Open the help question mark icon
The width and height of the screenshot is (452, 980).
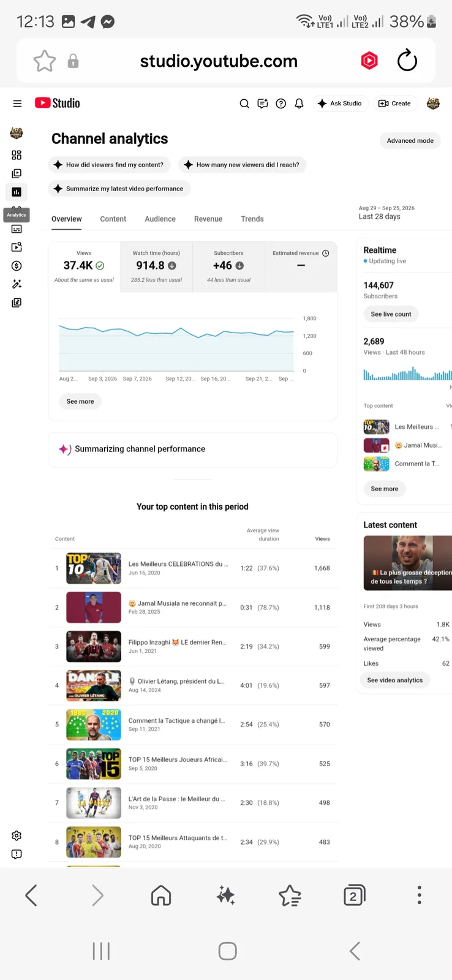pos(281,104)
